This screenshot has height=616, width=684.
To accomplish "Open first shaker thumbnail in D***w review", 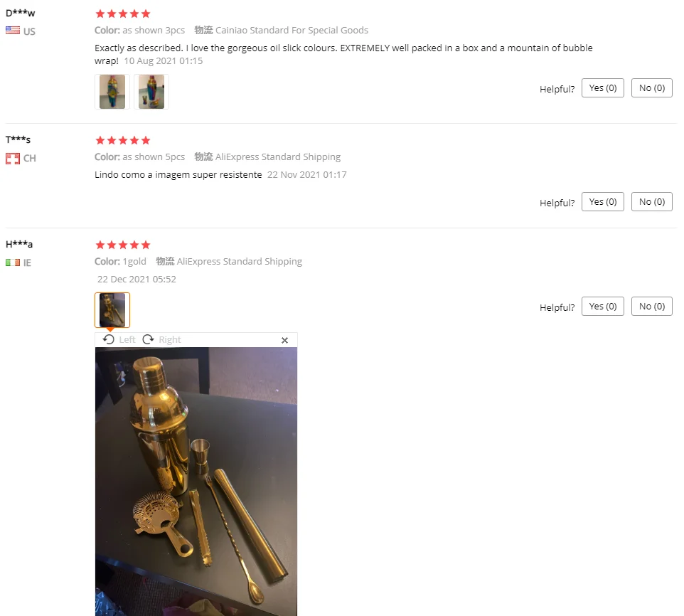I will pyautogui.click(x=112, y=92).
